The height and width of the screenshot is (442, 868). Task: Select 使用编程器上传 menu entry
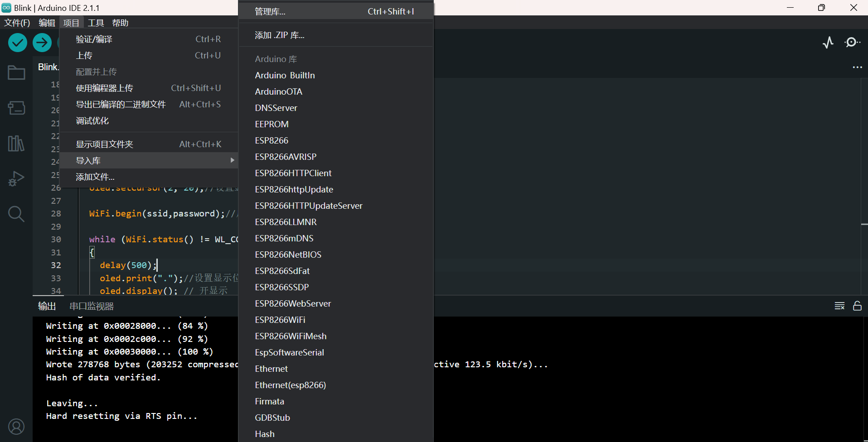pos(149,88)
